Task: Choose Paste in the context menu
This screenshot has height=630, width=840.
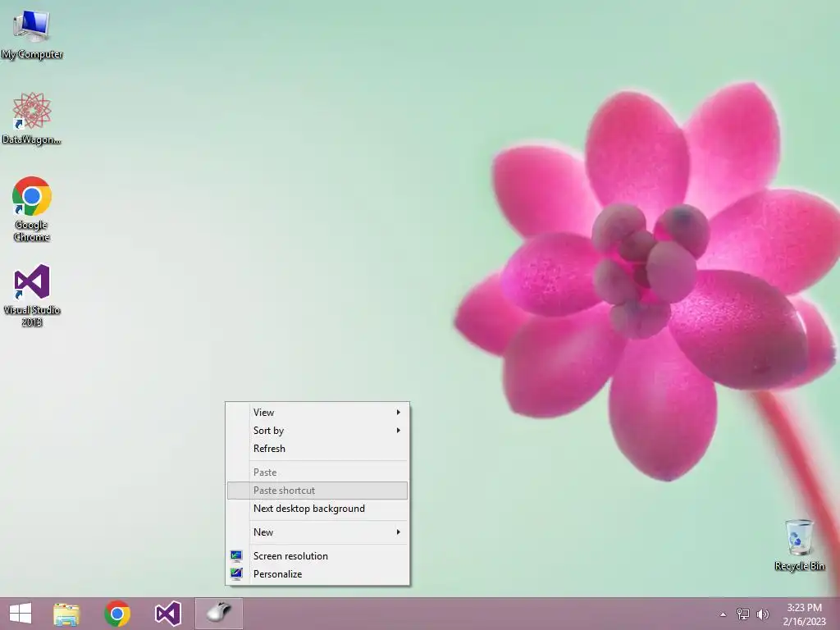Action: pyautogui.click(x=317, y=472)
